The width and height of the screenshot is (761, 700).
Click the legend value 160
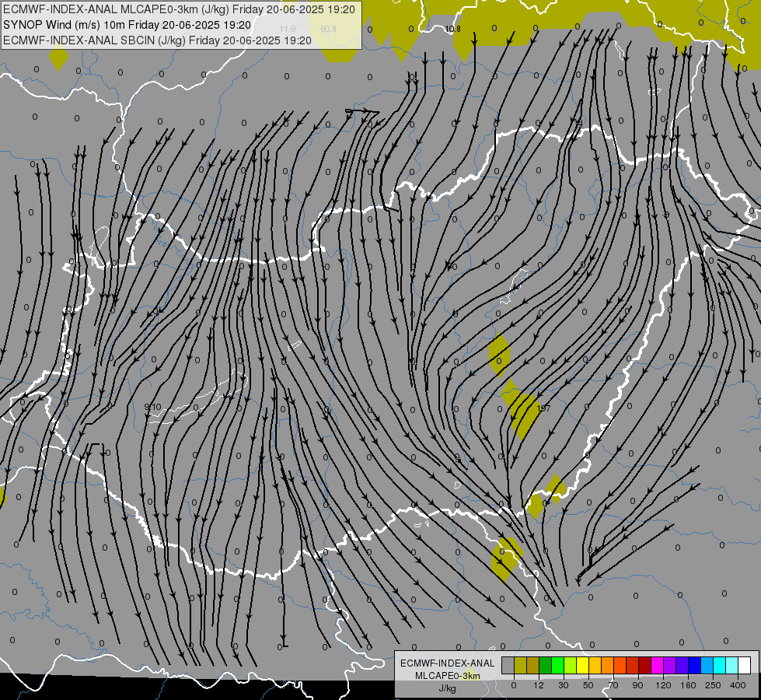[688, 685]
